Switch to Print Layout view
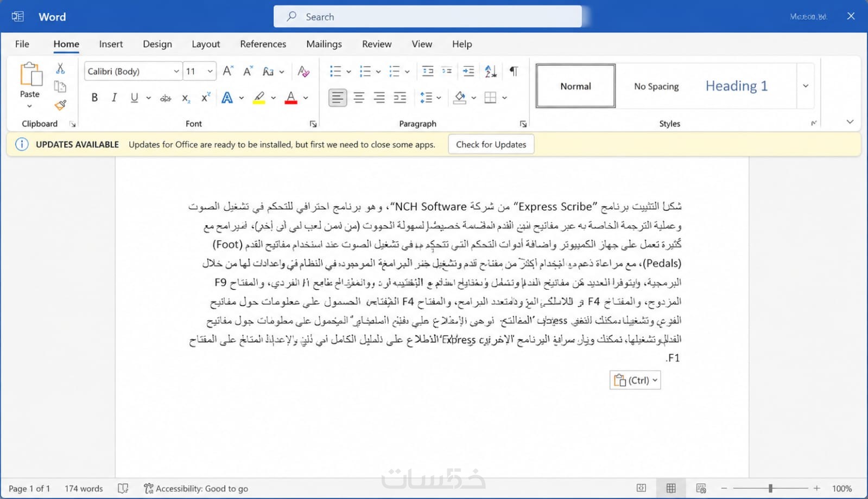This screenshot has width=868, height=499. [671, 488]
